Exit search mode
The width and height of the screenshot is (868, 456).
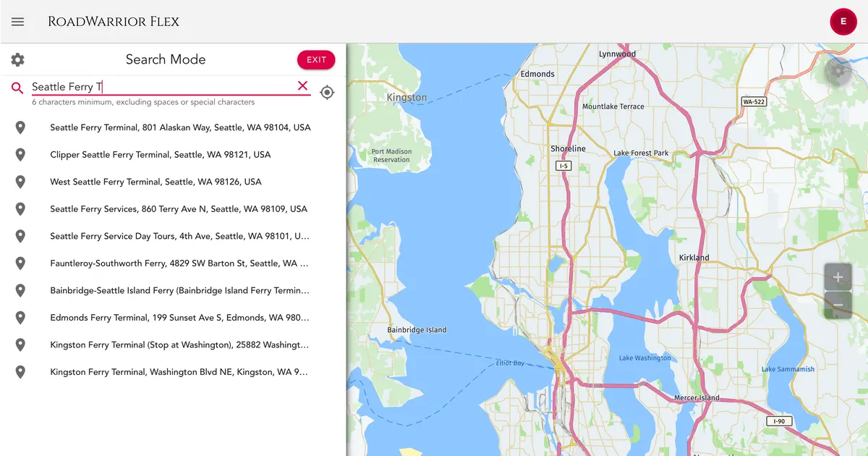316,60
